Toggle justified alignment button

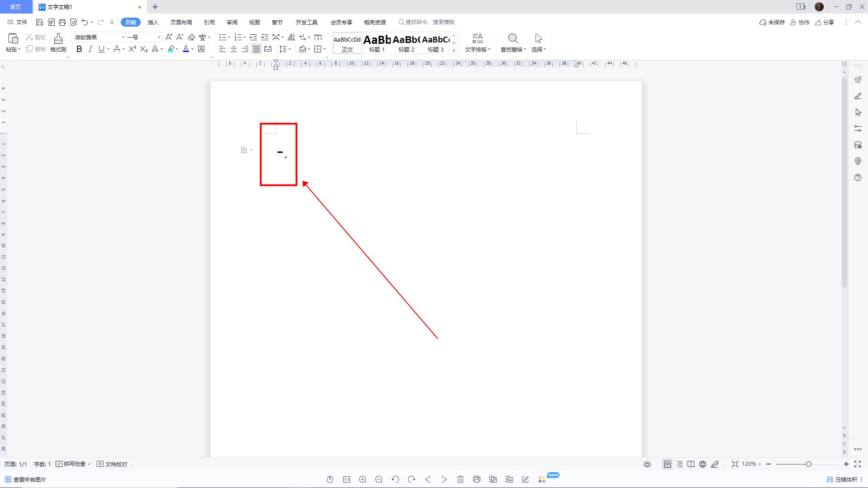256,49
